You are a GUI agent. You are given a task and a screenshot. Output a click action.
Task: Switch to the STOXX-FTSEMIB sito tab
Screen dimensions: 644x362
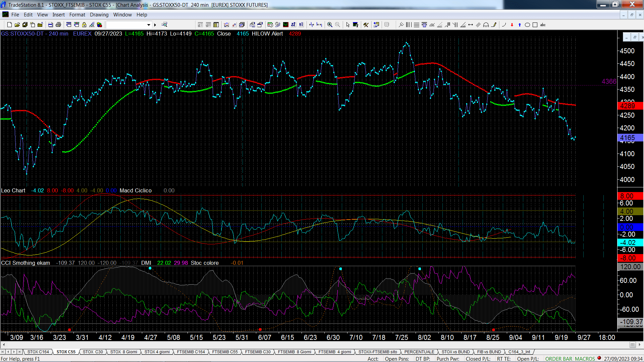pos(377,352)
